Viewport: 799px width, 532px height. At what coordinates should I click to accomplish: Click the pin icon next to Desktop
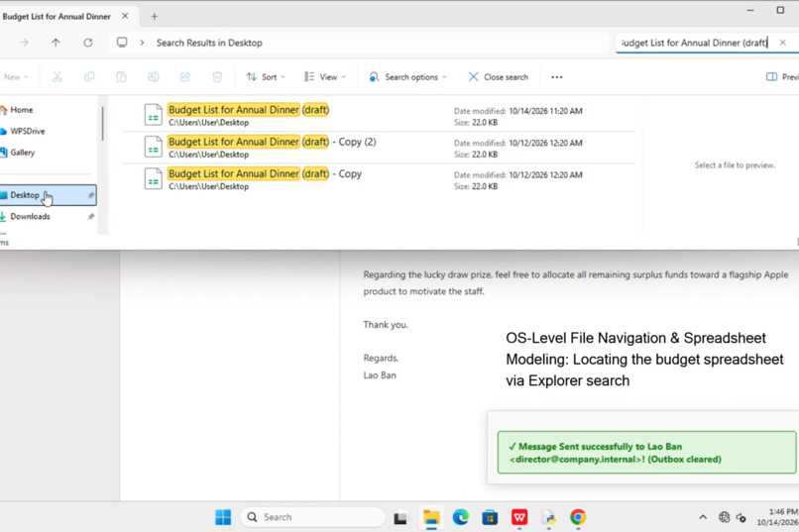click(x=90, y=195)
